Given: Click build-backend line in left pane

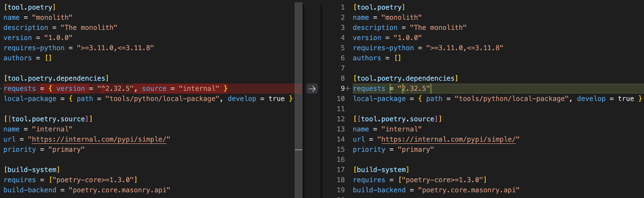Looking at the screenshot, I should click(x=87, y=190).
